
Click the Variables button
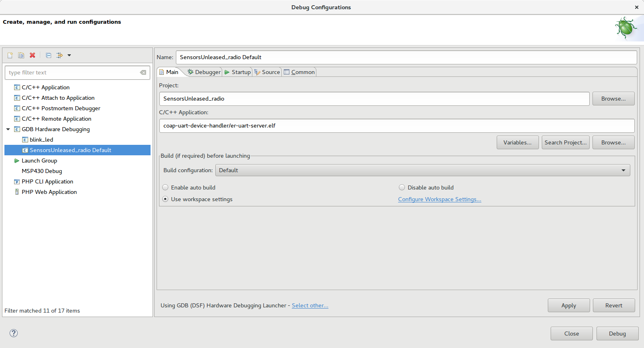click(x=518, y=142)
